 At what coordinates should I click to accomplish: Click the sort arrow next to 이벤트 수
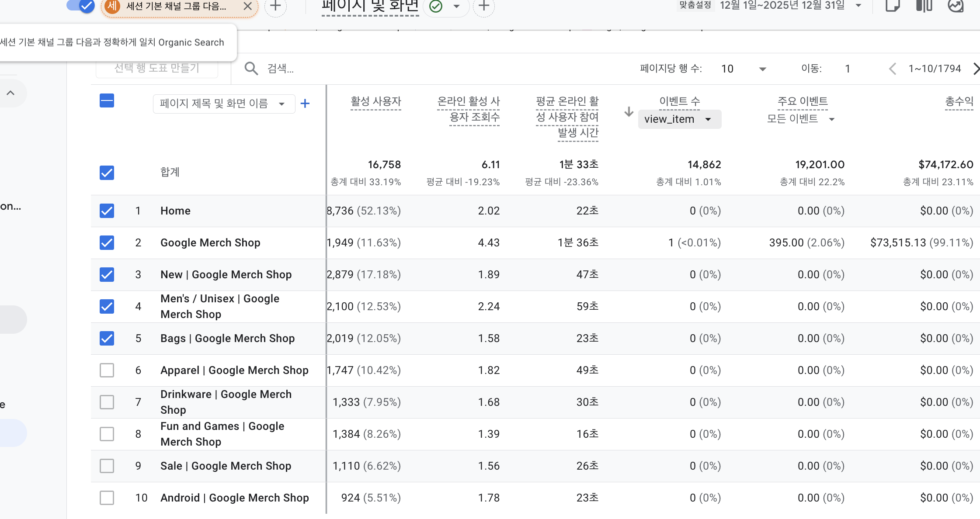629,112
